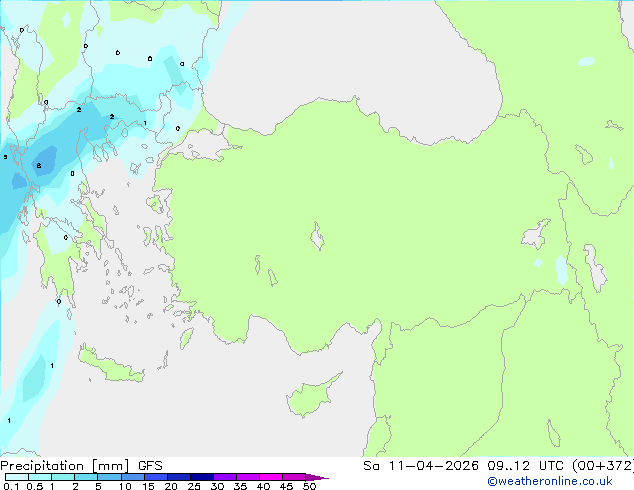Image resolution: width=634 pixels, height=490 pixels.
Task: Click legend scale label '20'
Action: 171,486
